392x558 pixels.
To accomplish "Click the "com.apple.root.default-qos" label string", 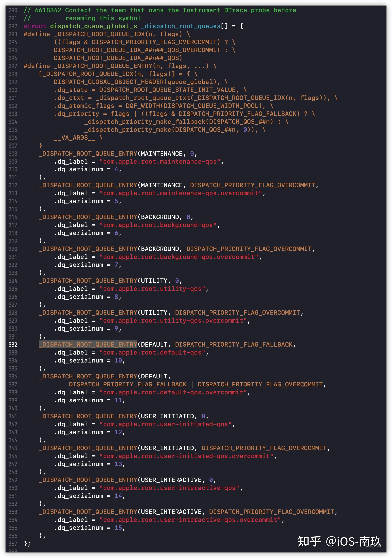I will pyautogui.click(x=152, y=352).
